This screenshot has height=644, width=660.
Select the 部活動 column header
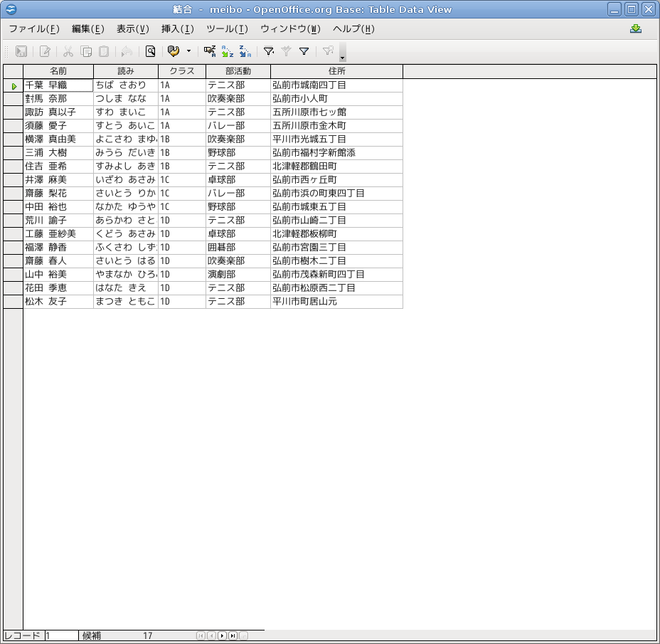[x=238, y=71]
